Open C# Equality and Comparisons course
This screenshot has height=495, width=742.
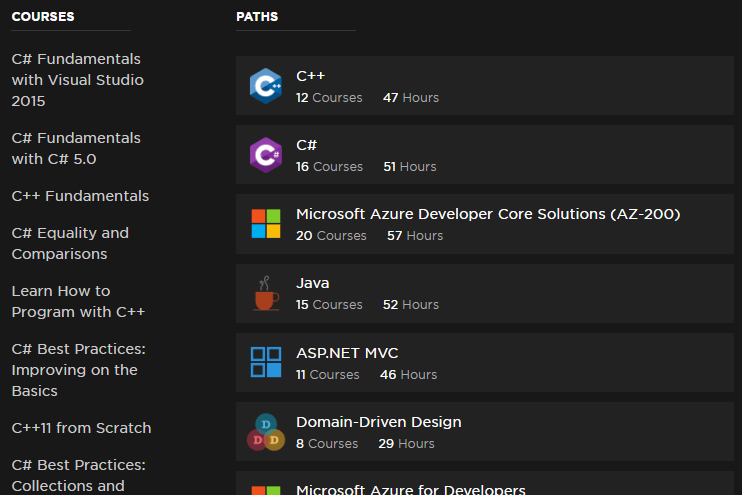click(70, 243)
